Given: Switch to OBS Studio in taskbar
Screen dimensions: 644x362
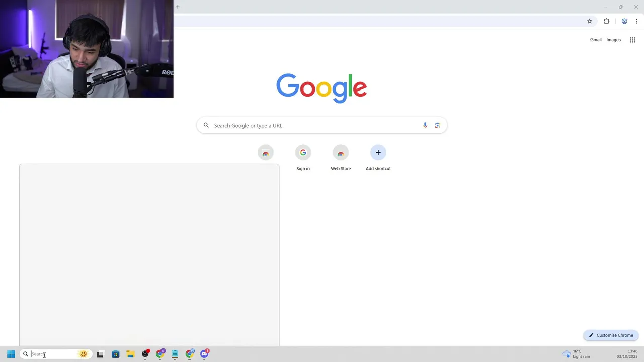Looking at the screenshot, I should point(145,354).
